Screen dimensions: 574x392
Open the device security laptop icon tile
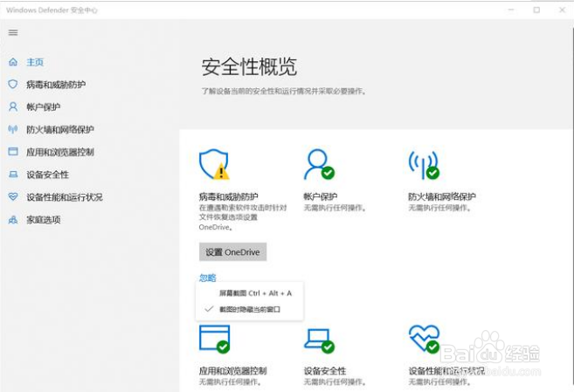click(319, 340)
